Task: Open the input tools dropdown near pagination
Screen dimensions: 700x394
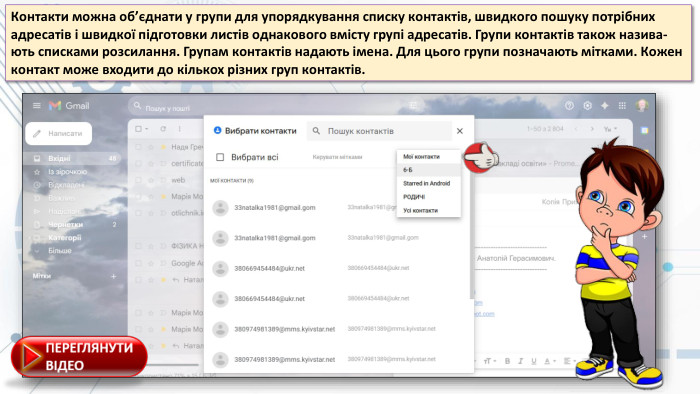Action: pyautogui.click(x=610, y=129)
